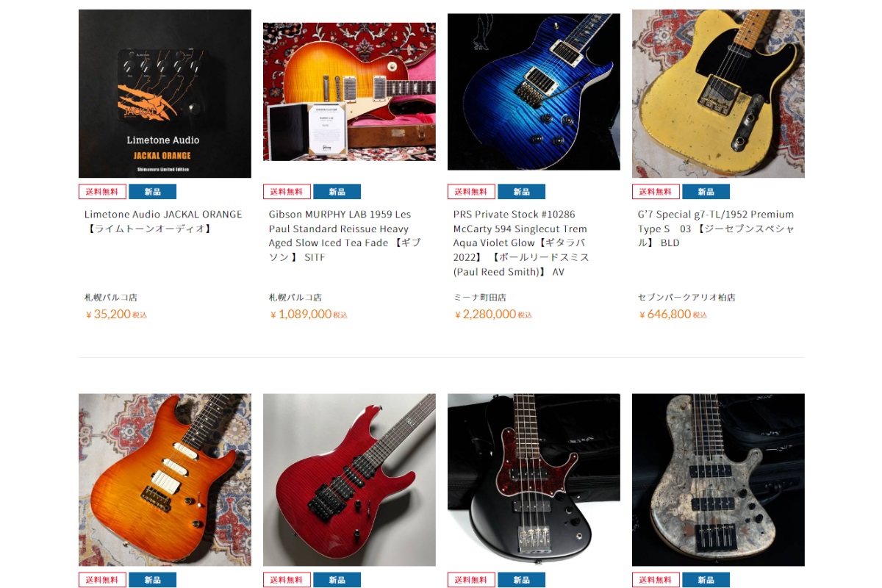Open the yellow G'7 Special Telecaster photo
Image resolution: width=882 pixels, height=588 pixels.
click(718, 93)
